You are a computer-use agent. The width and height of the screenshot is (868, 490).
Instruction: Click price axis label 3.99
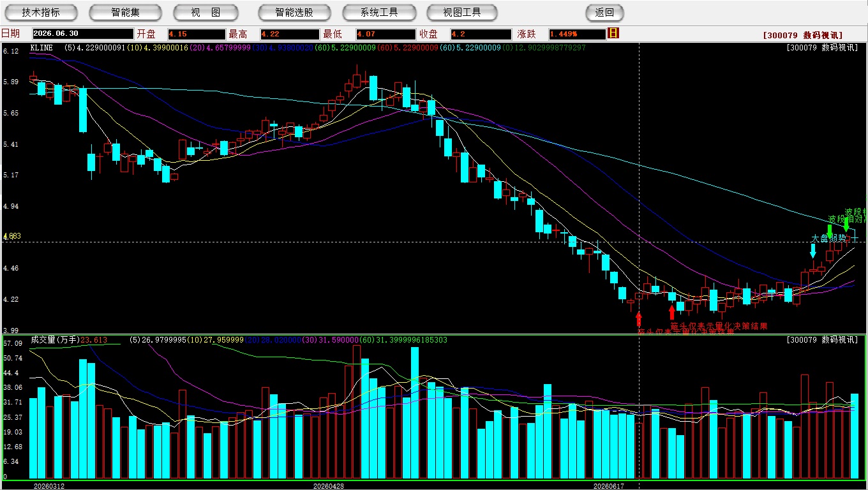10,330
